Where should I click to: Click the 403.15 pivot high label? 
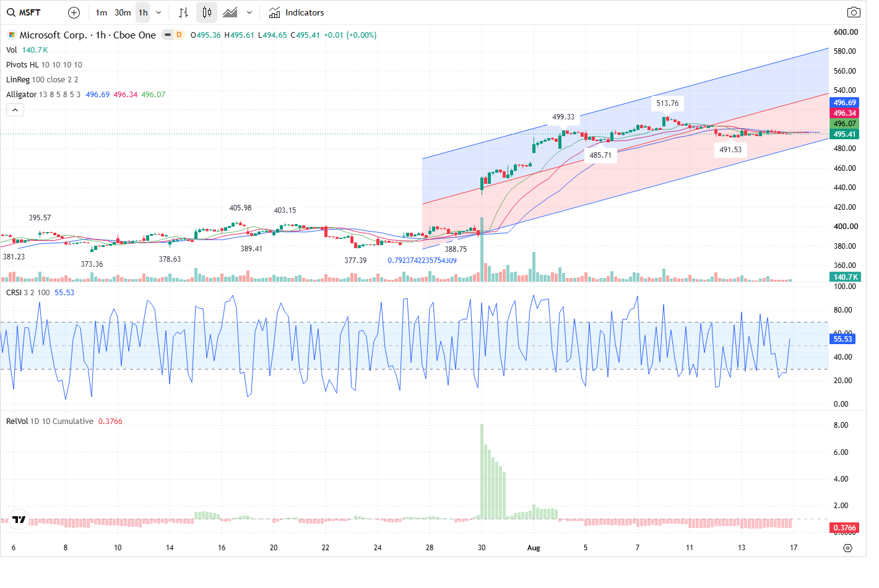click(x=285, y=210)
